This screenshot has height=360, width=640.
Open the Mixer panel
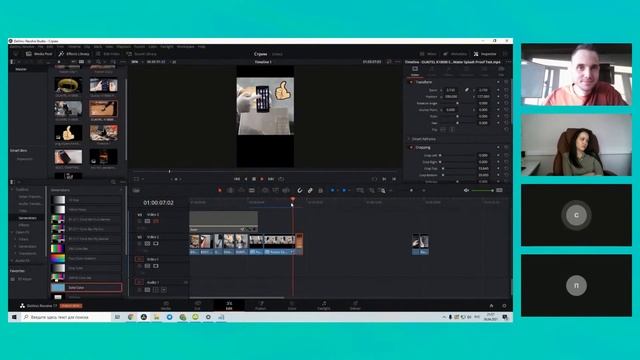pyautogui.click(x=428, y=54)
